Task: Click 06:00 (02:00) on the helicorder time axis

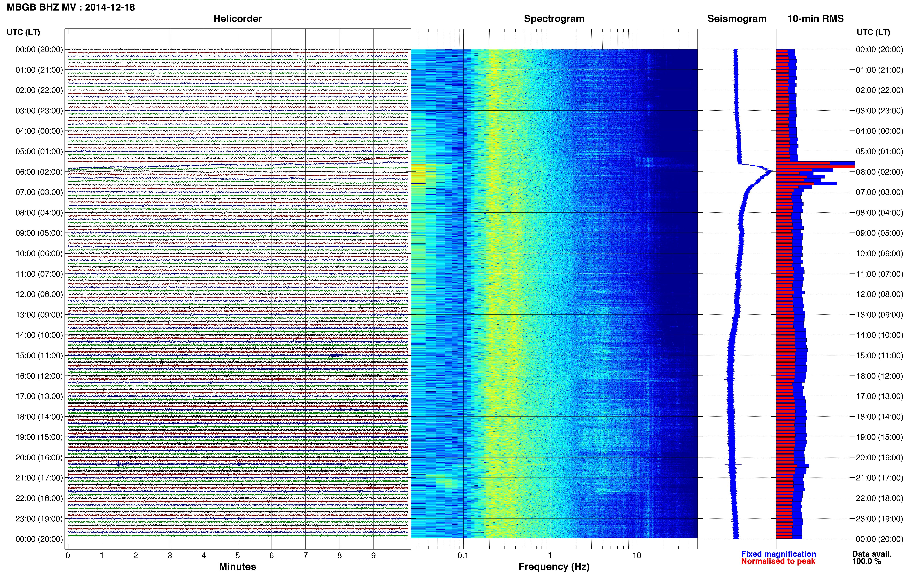Action: pos(39,172)
